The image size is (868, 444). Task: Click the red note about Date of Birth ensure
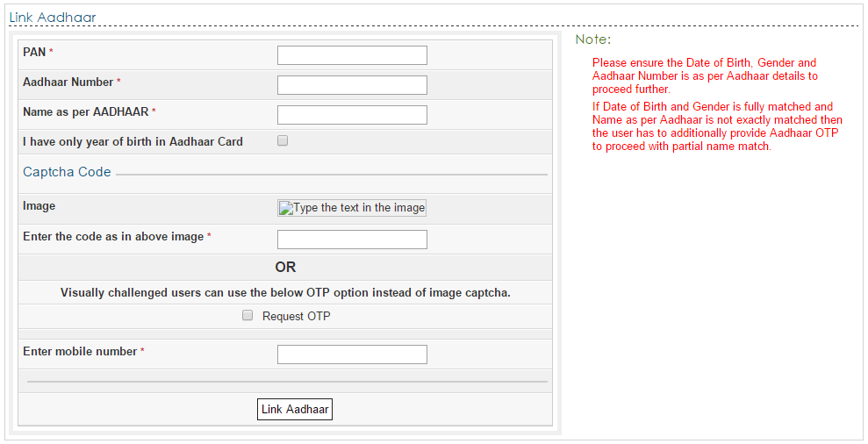[x=705, y=75]
